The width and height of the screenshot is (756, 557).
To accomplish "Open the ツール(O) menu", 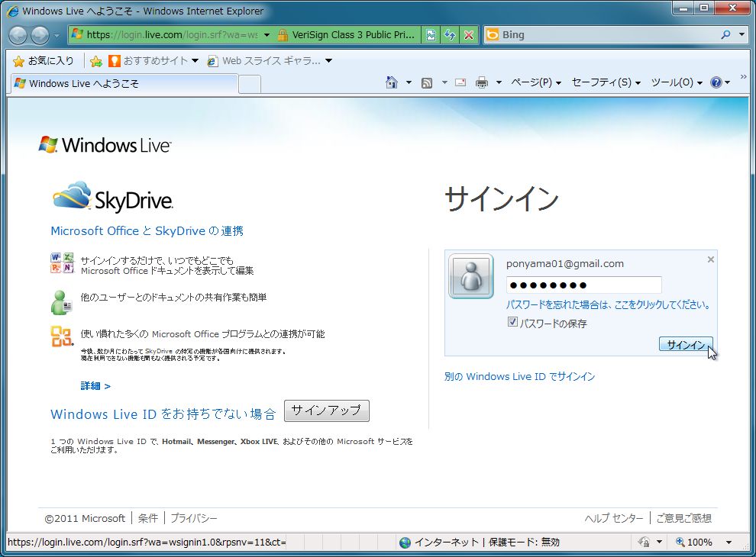I will [677, 82].
